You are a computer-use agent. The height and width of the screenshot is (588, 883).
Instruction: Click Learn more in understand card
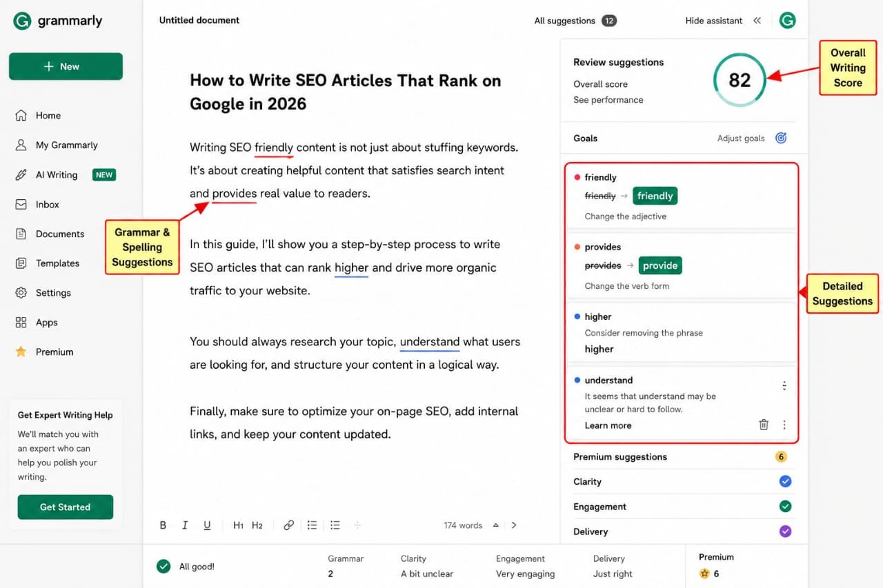tap(608, 425)
